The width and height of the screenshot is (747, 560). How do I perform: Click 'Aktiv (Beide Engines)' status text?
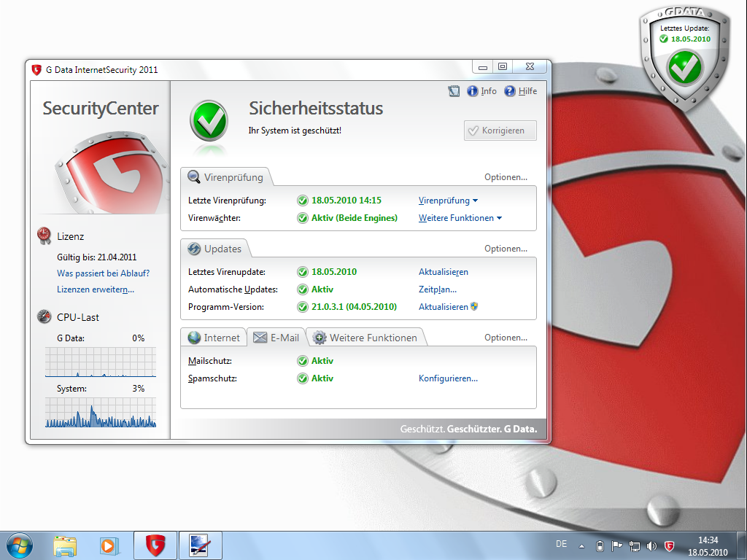click(354, 218)
